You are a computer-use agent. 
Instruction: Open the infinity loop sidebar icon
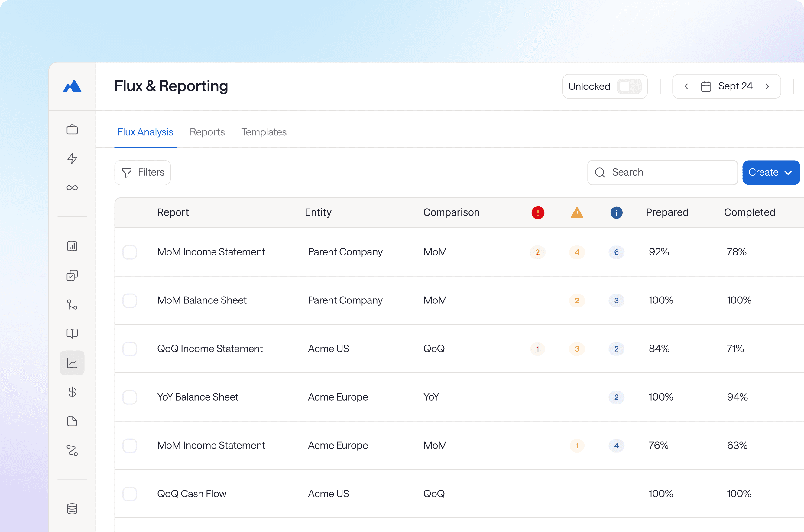[72, 188]
